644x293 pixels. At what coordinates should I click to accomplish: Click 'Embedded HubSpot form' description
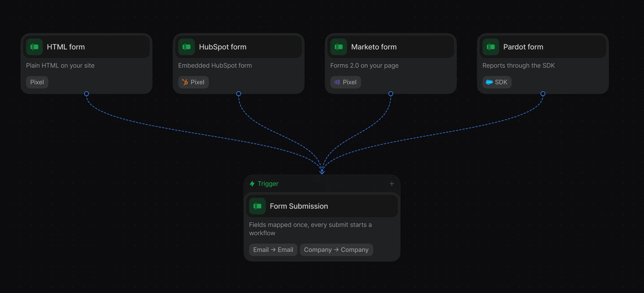click(x=215, y=66)
